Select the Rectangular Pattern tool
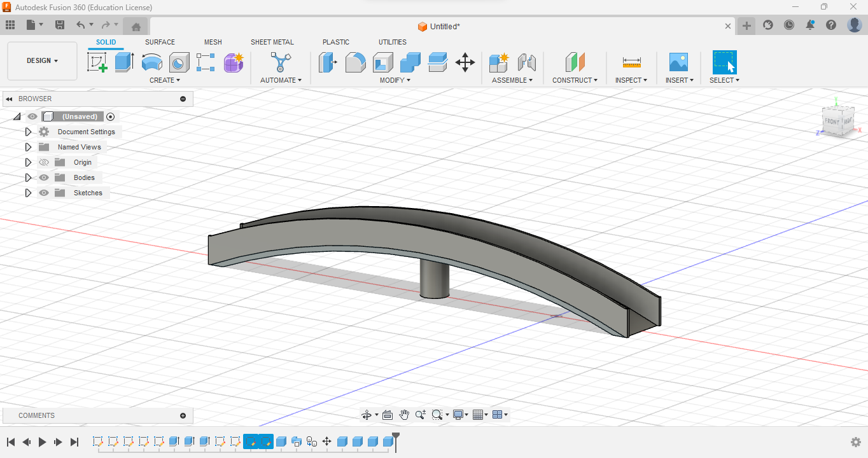 point(206,62)
